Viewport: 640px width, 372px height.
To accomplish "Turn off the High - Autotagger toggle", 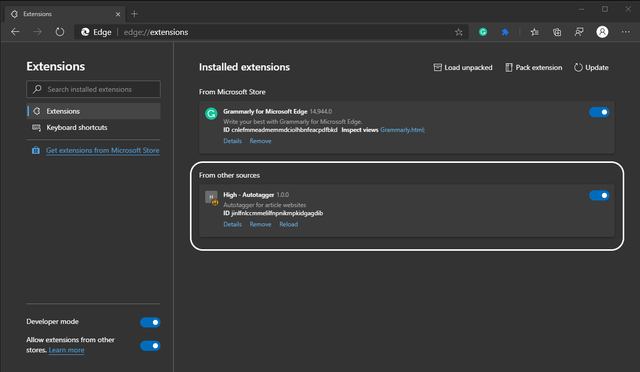I will 599,195.
